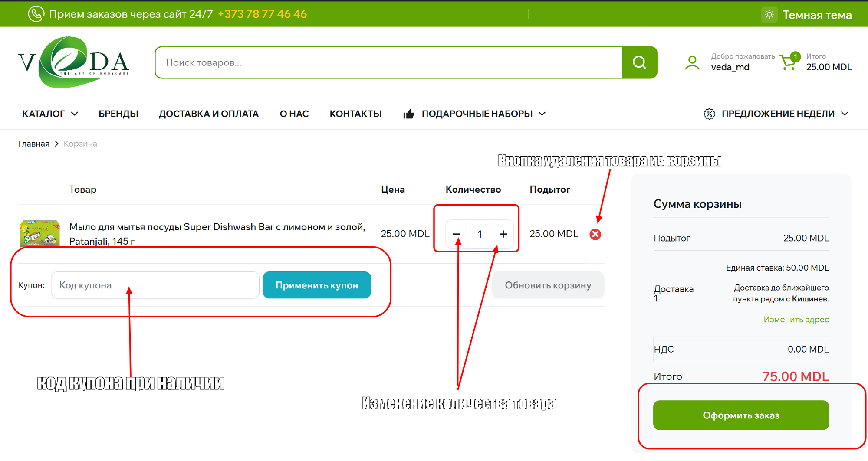
Task: Click the phone icon in top bar
Action: coord(36,14)
